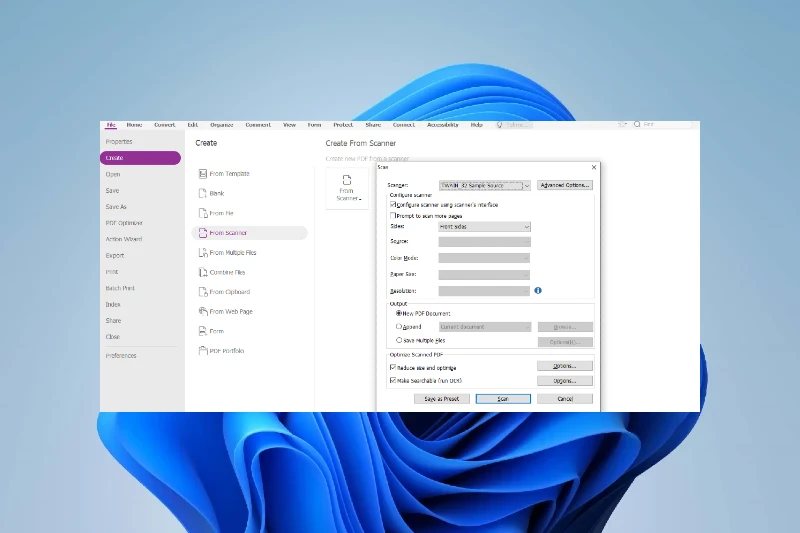Image resolution: width=800 pixels, height=533 pixels.
Task: Click the From Web Page icon
Action: click(x=203, y=311)
